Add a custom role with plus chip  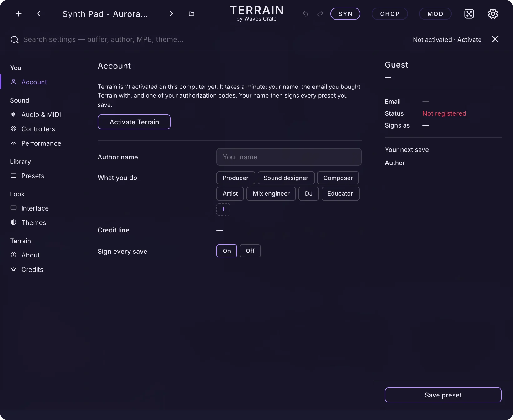223,209
